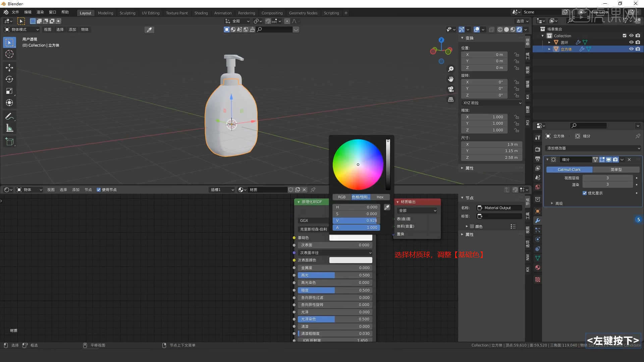Click the 基础色 Base Color swatch
Viewport: 644px width, 362px height.
click(351, 238)
